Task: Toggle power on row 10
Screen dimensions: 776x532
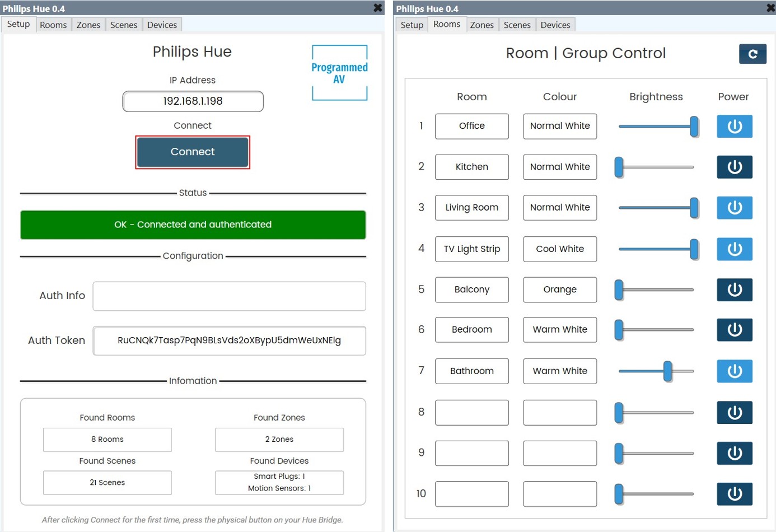Action: click(734, 494)
